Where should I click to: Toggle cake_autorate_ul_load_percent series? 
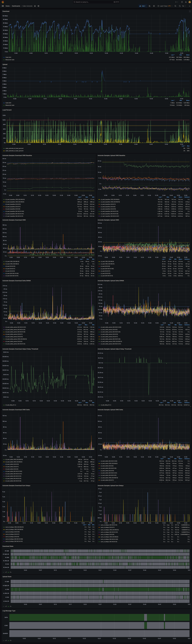pos(14,151)
